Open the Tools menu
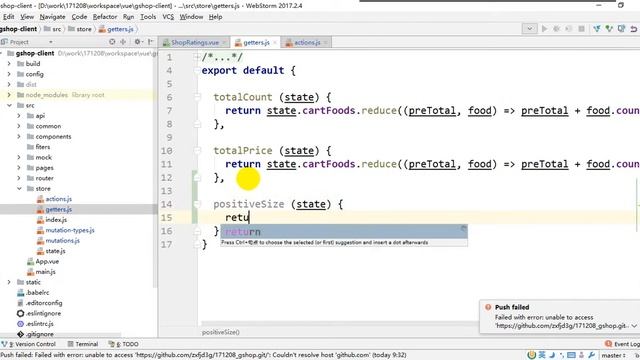Viewport: 640px width, 360px height. pos(148,17)
